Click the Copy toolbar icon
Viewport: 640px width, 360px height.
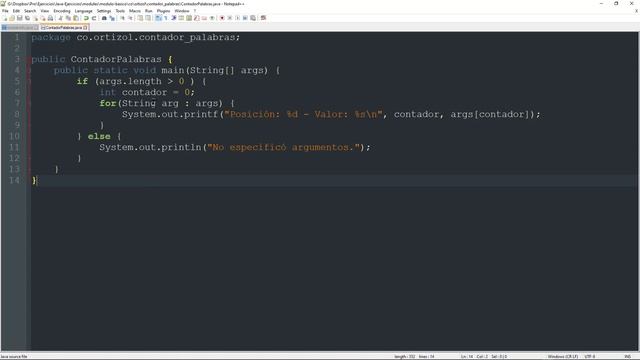(68, 18)
